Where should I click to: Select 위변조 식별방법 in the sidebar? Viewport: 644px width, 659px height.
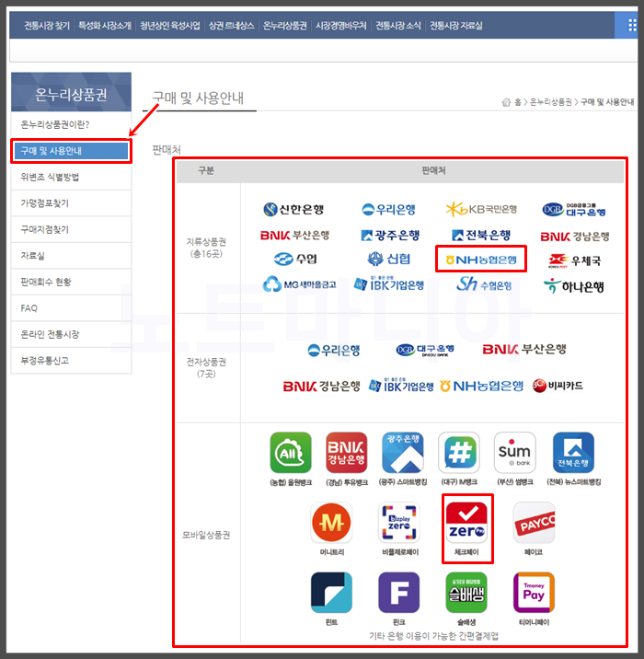click(71, 177)
